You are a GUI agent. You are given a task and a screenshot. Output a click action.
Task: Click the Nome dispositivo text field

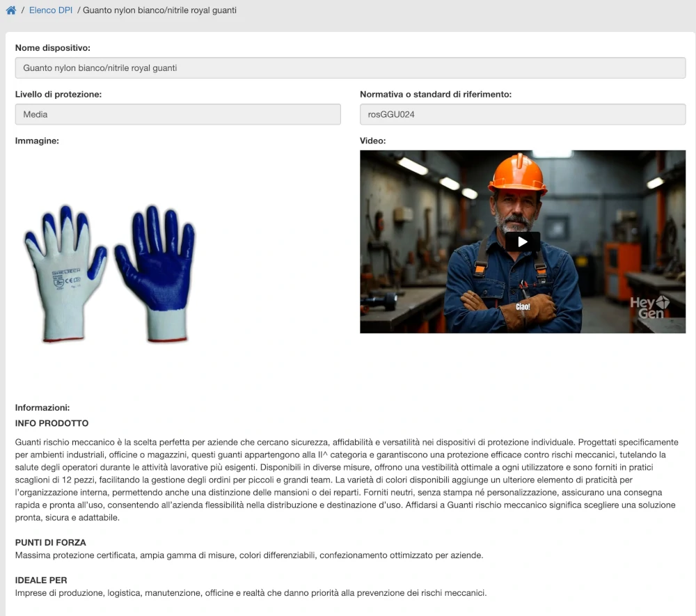pos(350,68)
